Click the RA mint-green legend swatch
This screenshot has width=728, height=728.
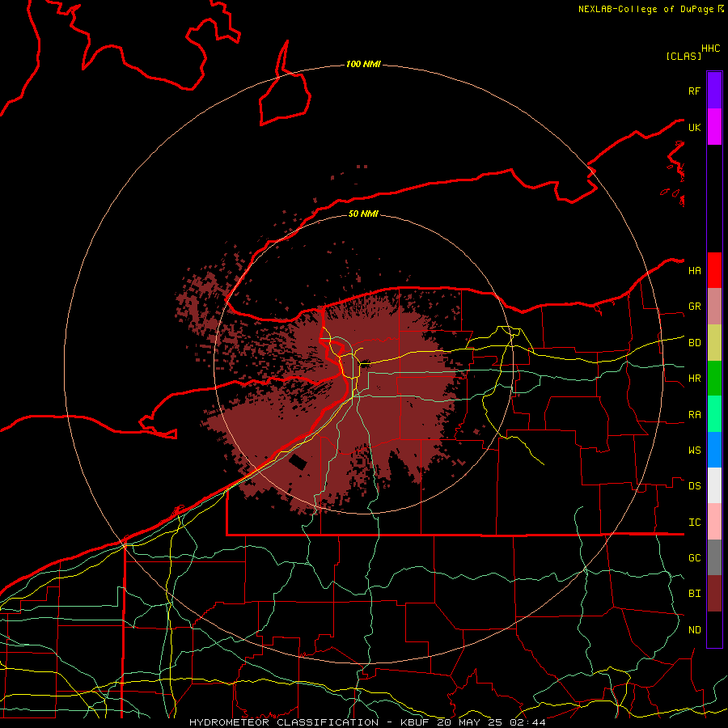click(x=714, y=414)
